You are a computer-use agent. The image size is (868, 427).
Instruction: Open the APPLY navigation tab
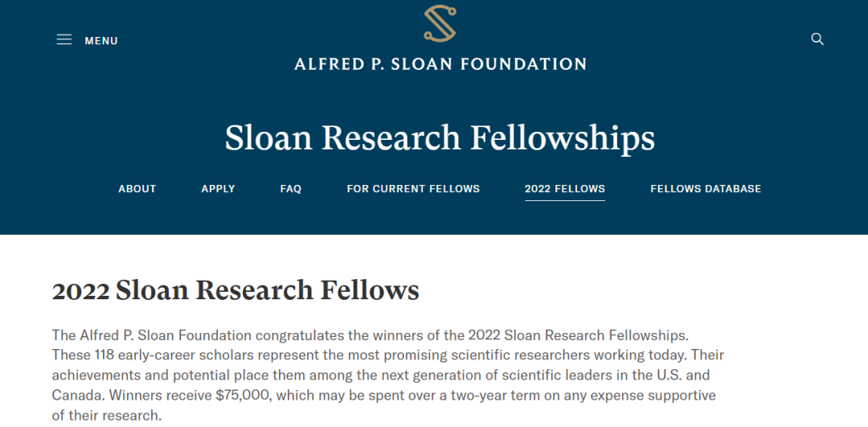[218, 189]
